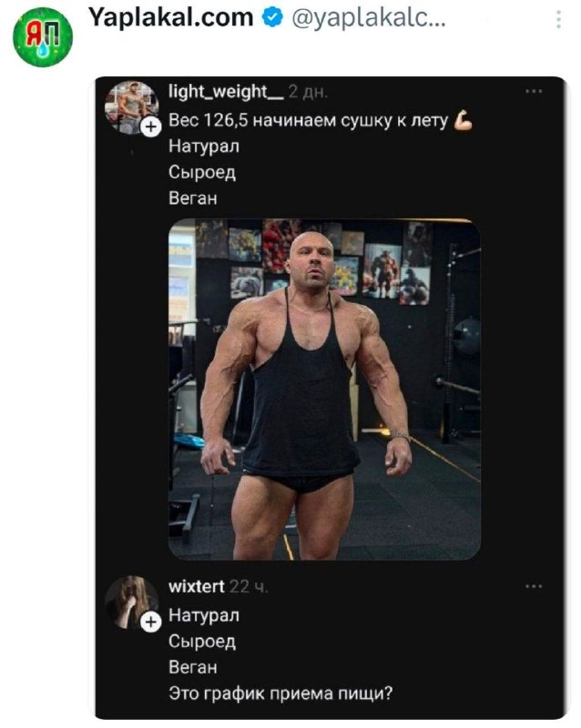581x728 pixels.
Task: Follow light_weight__ via plus badge
Action: [x=151, y=126]
